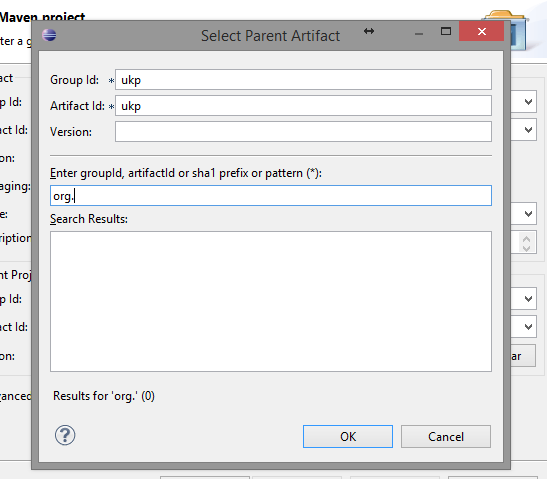
Task: Click the Eclipse icon in dialog title bar
Action: coord(49,35)
